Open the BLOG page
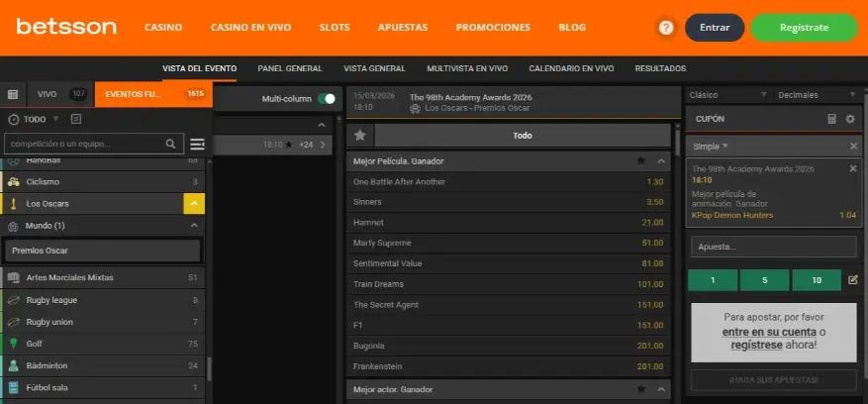The image size is (868, 404). click(x=572, y=28)
